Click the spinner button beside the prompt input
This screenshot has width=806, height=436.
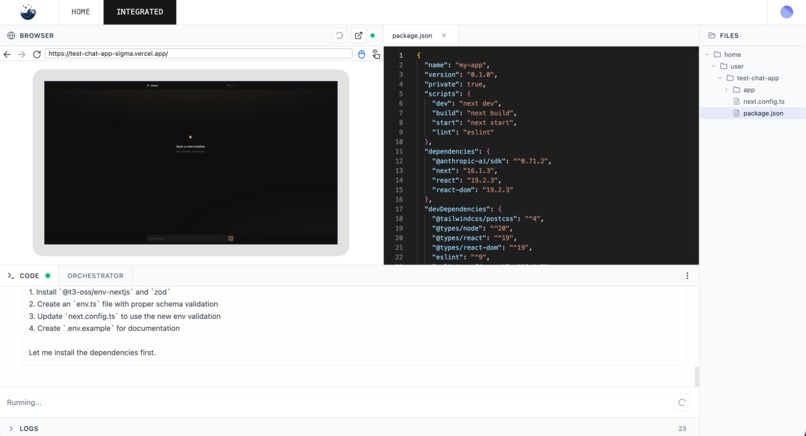682,403
